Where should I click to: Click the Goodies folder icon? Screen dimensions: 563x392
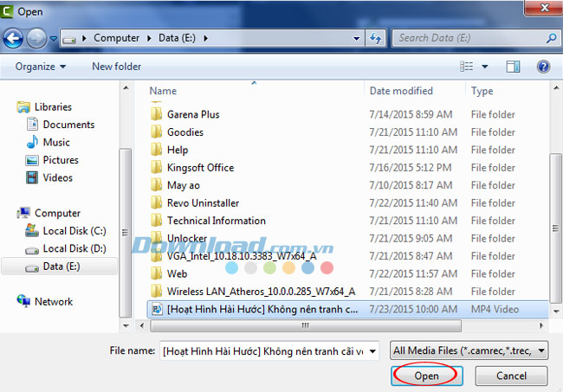click(156, 132)
